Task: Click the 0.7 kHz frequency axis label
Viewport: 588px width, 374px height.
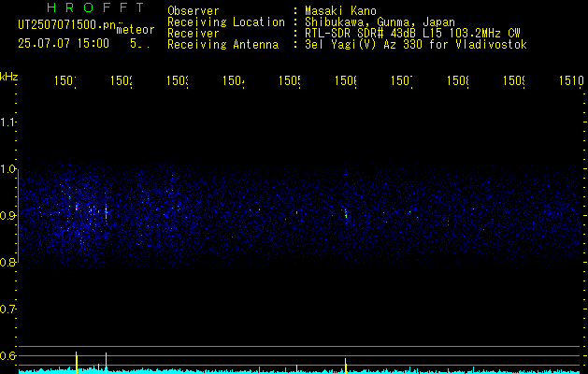Action: (7, 309)
